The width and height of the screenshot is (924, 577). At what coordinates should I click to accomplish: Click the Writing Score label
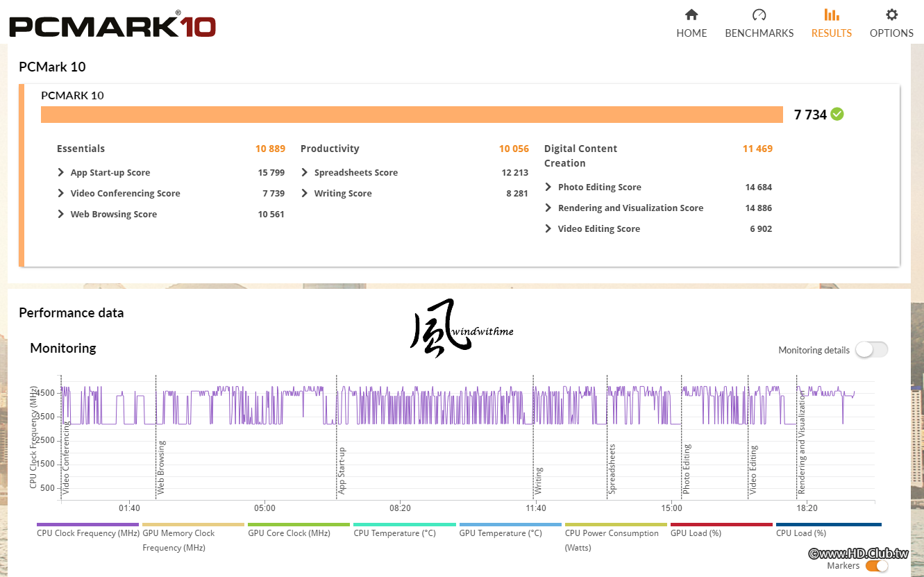(342, 194)
